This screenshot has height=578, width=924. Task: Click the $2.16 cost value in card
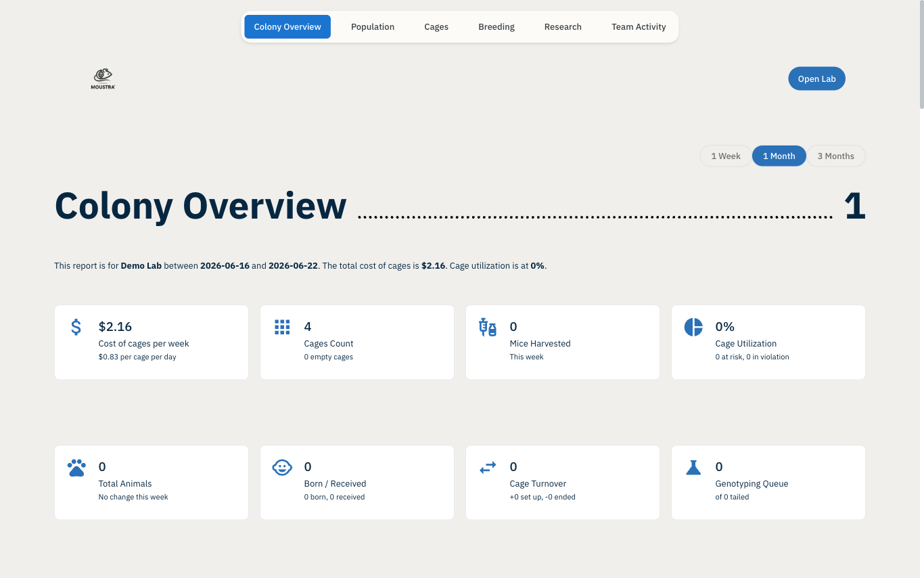[115, 327]
